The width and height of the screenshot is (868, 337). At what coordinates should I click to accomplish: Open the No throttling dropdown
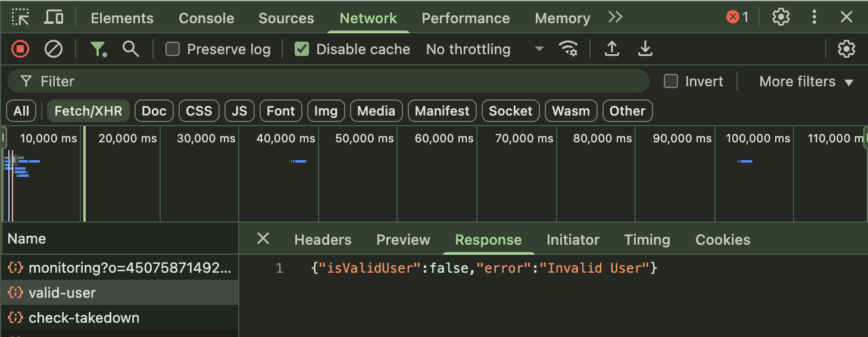tap(485, 49)
